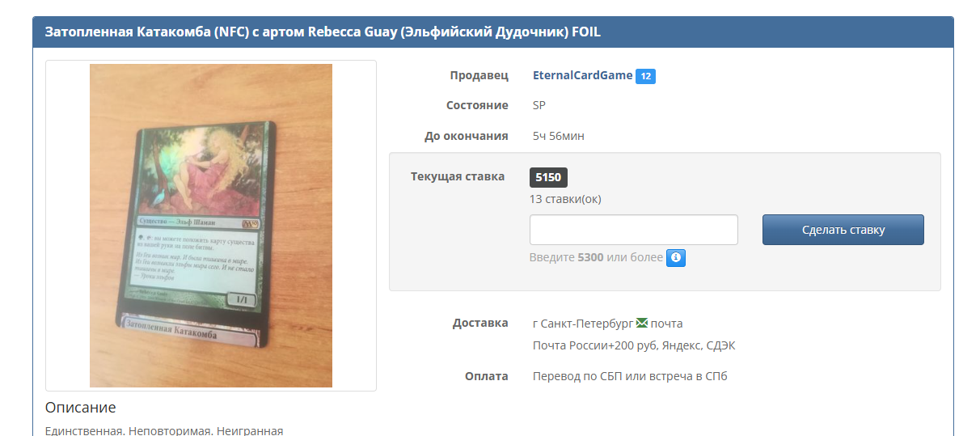Click the Текущая ставка label

click(458, 176)
